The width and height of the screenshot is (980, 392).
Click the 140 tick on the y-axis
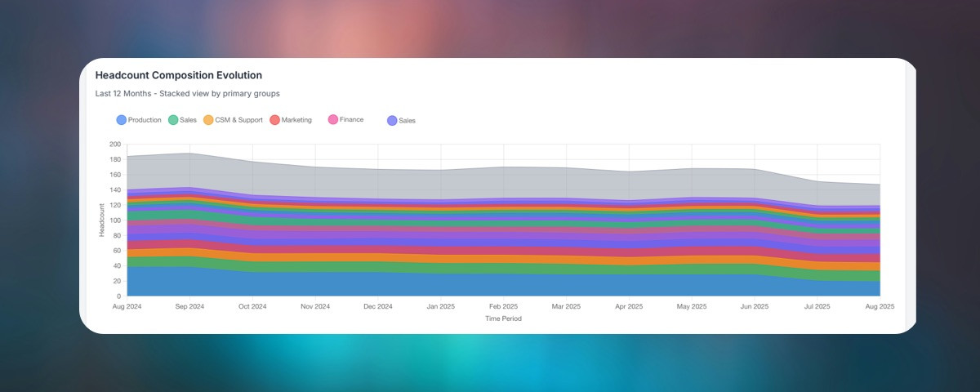[x=114, y=190]
